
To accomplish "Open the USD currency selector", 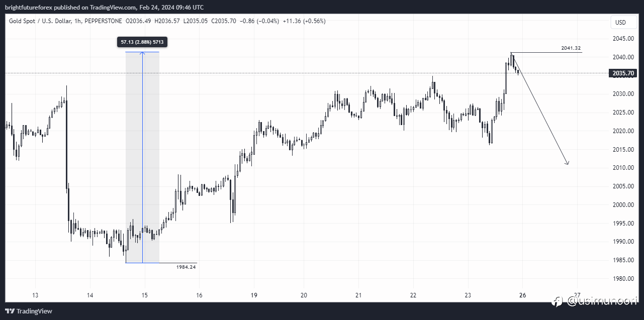I will (x=620, y=22).
